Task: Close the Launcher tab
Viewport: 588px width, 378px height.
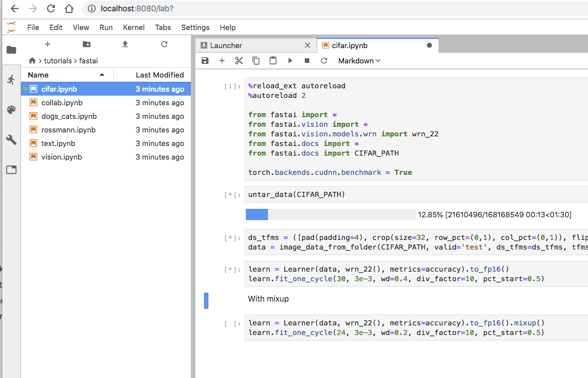Action: click(x=308, y=45)
